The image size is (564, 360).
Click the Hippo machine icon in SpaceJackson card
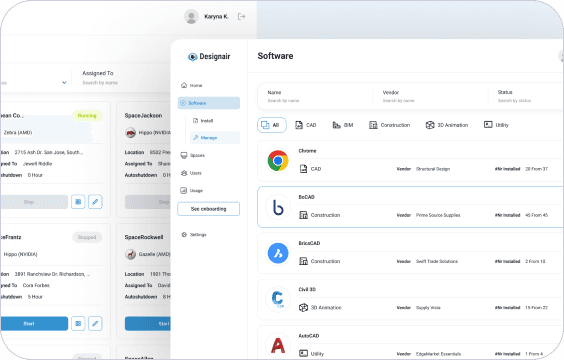tap(131, 133)
